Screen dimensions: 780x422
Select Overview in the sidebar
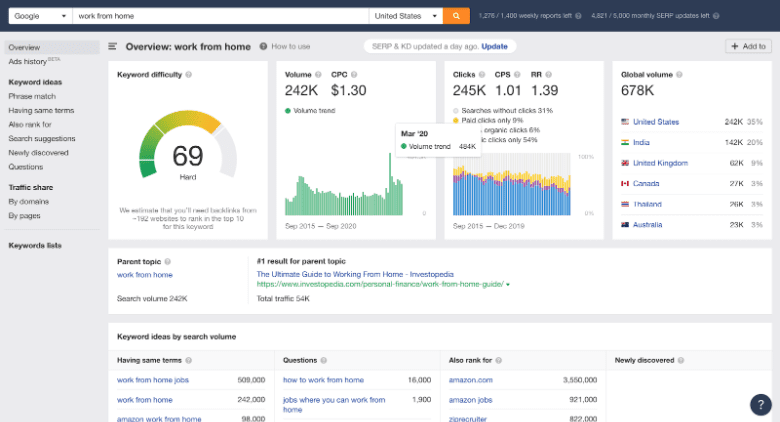(52, 47)
